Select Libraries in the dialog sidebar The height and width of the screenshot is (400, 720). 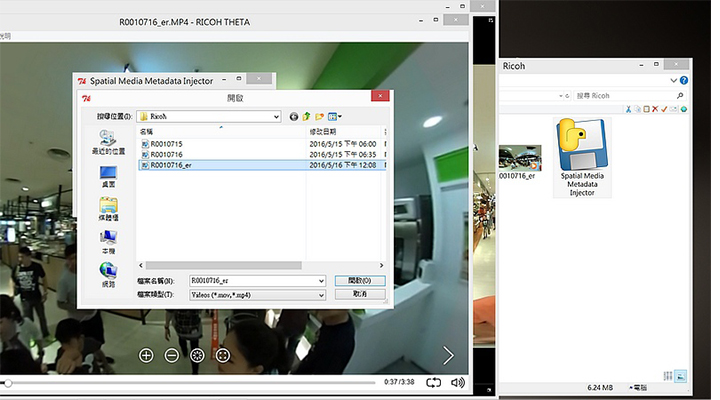click(x=108, y=209)
